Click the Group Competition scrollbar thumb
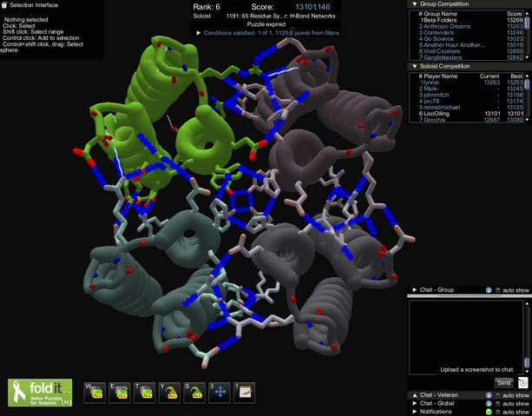The image size is (532, 416). pos(527,23)
